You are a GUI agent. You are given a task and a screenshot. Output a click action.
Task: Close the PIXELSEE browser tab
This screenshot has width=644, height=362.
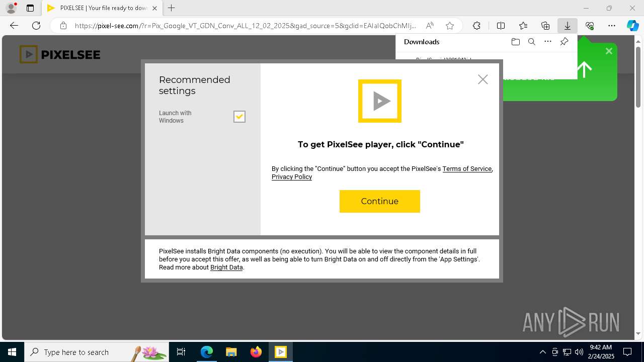click(x=154, y=8)
